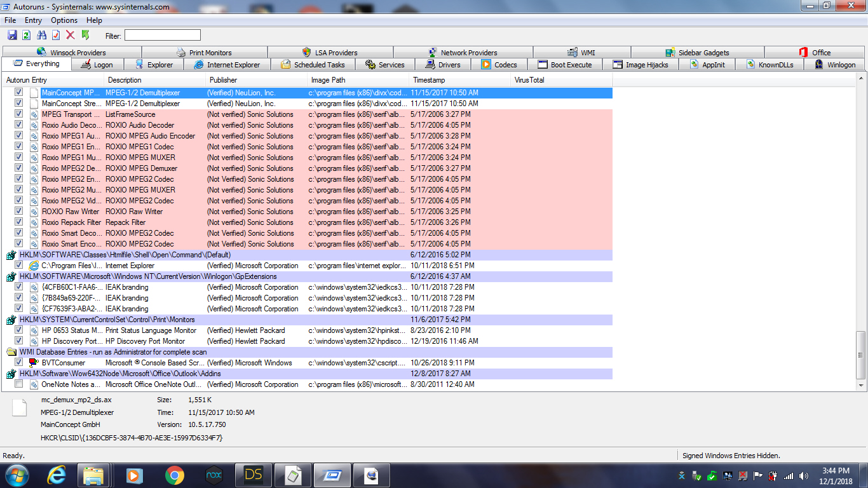Switch to the Codecs tab
The width and height of the screenshot is (868, 488).
click(499, 65)
